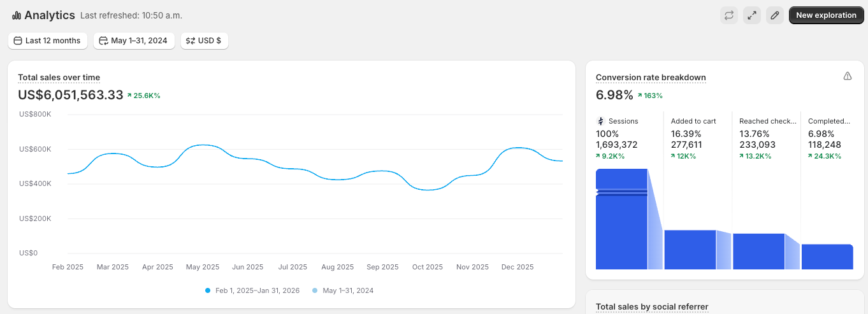The image size is (868, 314).
Task: Open the Total sales over time report
Action: tap(59, 78)
